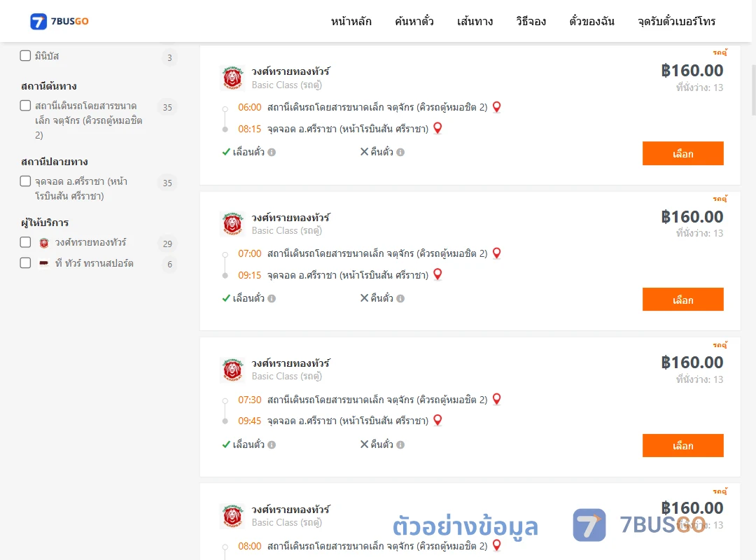Click สถานีปลายทาง filter heading
Image resolution: width=756 pixels, height=560 pixels.
tap(55, 162)
